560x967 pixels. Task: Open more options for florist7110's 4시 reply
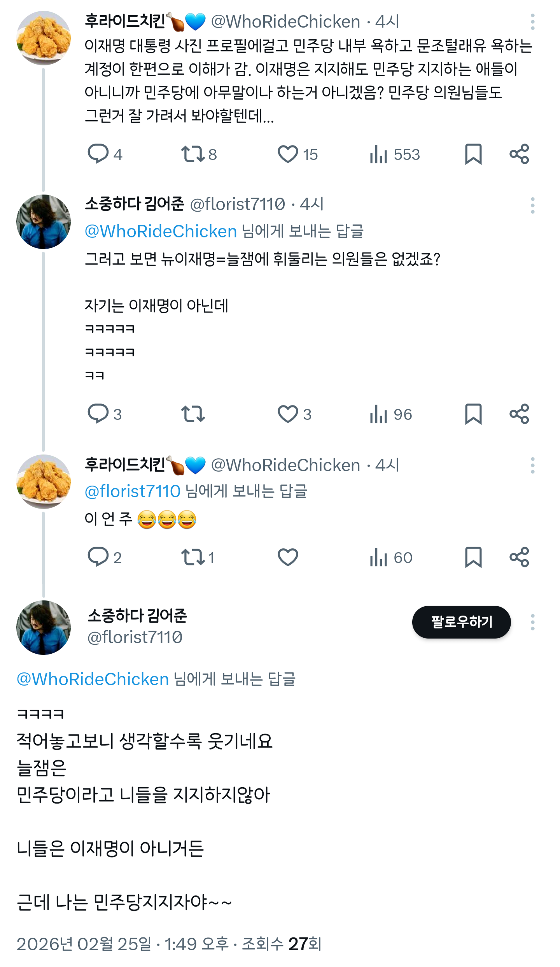pyautogui.click(x=532, y=205)
